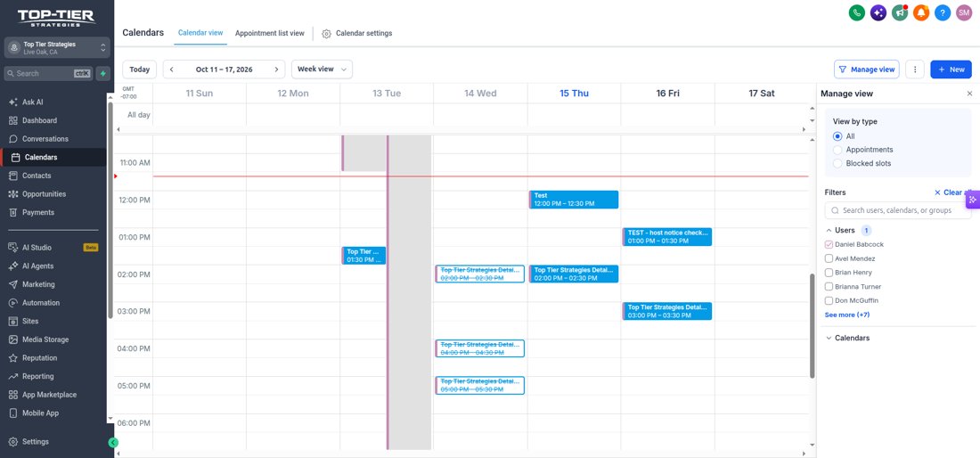Select the Blocked slots radio option
980x458 pixels.
[837, 164]
